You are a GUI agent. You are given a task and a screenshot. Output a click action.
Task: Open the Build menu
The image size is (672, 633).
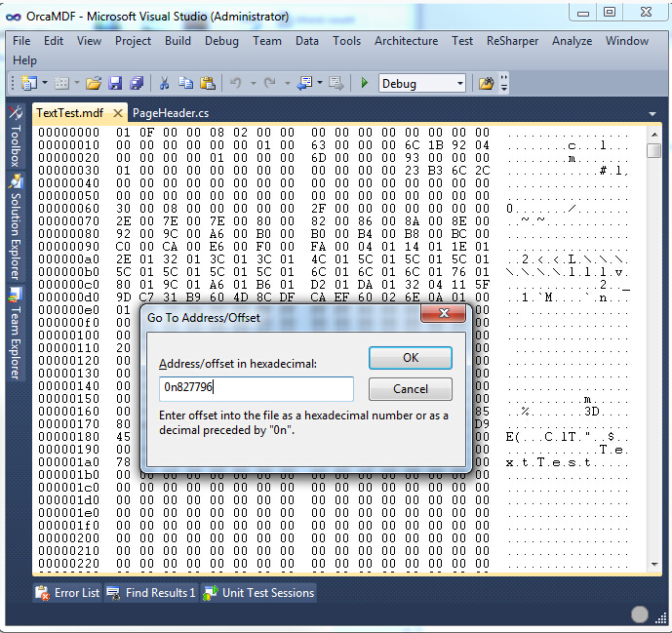coord(178,41)
